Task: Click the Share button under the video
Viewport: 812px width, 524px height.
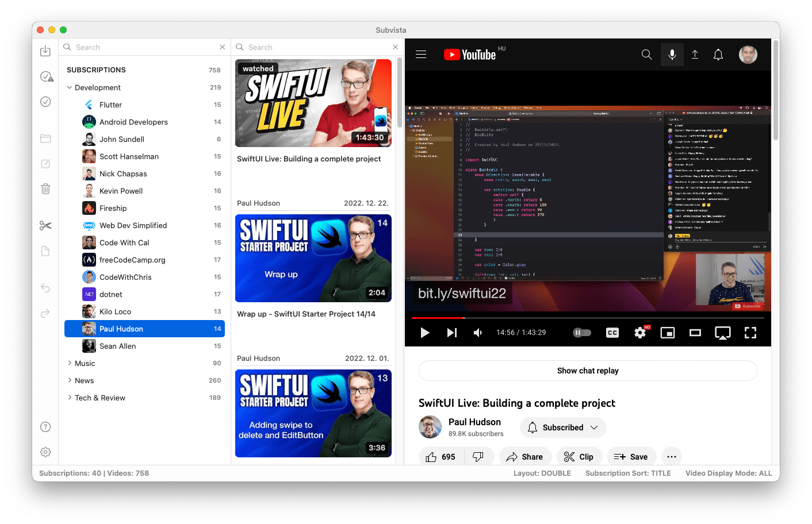Action: [524, 457]
